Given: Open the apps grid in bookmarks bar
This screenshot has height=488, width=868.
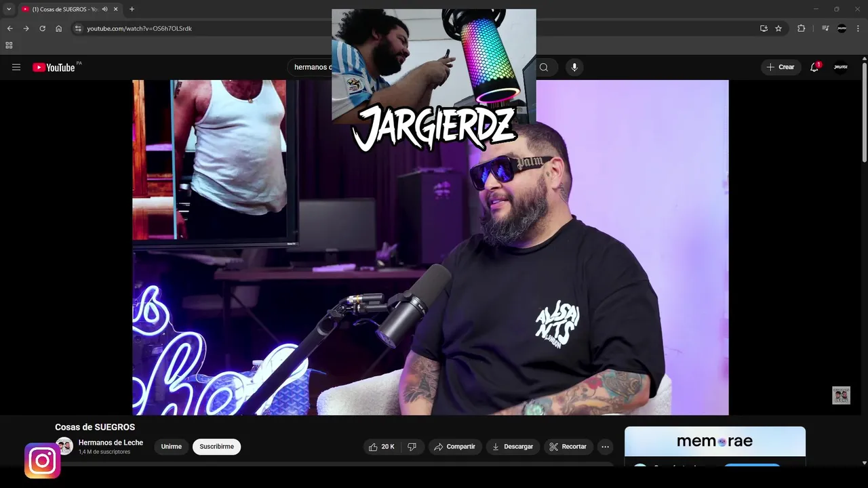Looking at the screenshot, I should pyautogui.click(x=9, y=45).
